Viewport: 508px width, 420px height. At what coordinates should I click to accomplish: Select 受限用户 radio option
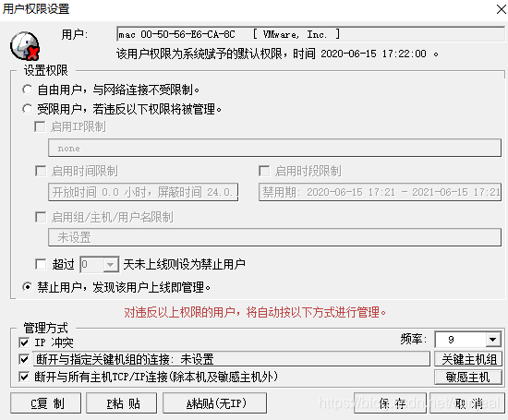[27, 109]
